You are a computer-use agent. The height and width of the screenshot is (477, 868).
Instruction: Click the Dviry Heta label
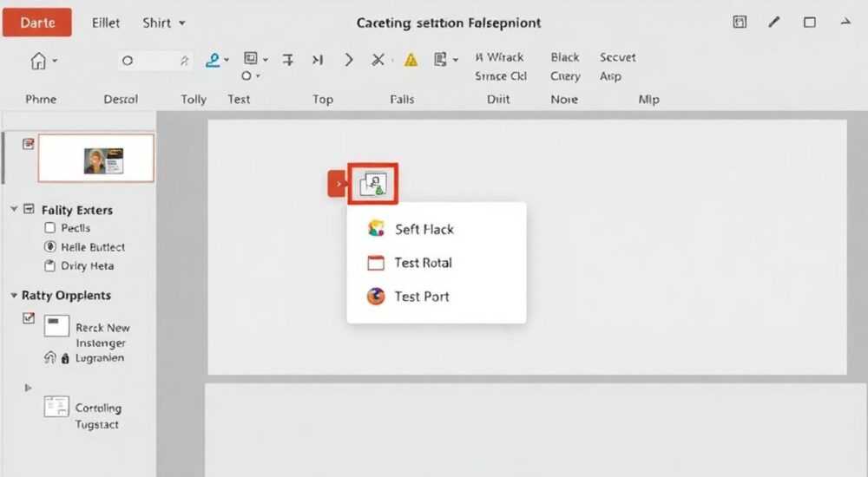pos(88,265)
